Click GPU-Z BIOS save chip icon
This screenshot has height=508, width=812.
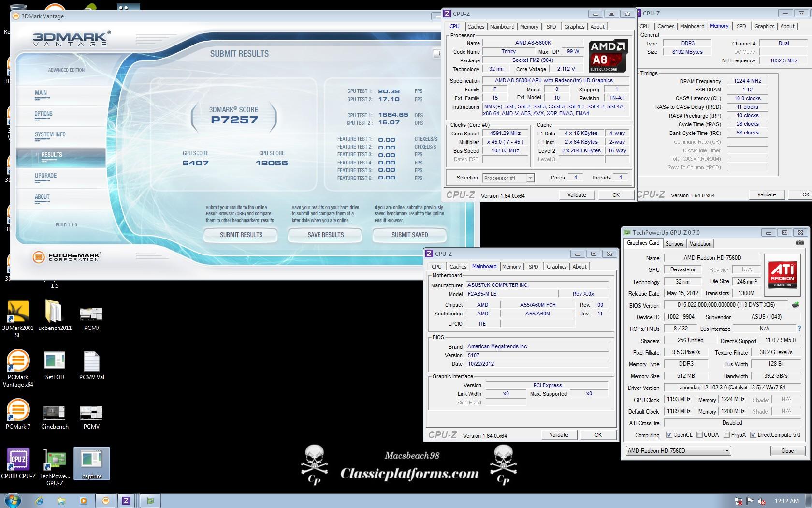click(x=796, y=305)
